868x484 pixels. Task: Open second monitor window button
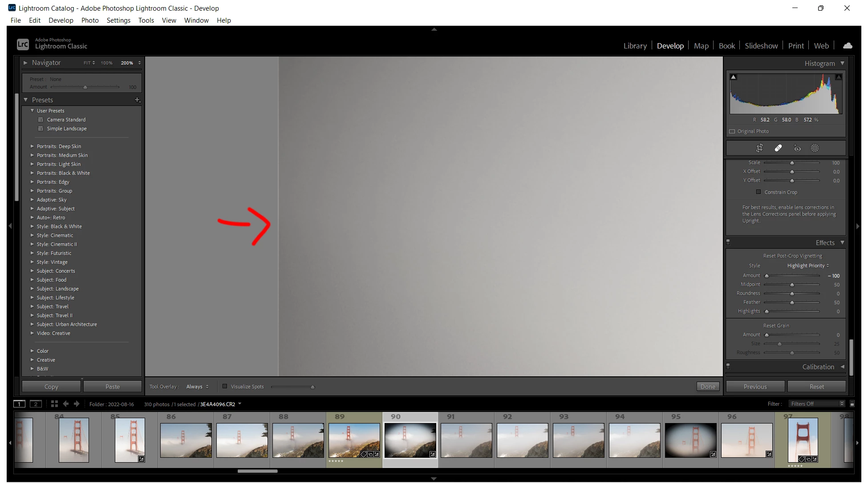(36, 404)
